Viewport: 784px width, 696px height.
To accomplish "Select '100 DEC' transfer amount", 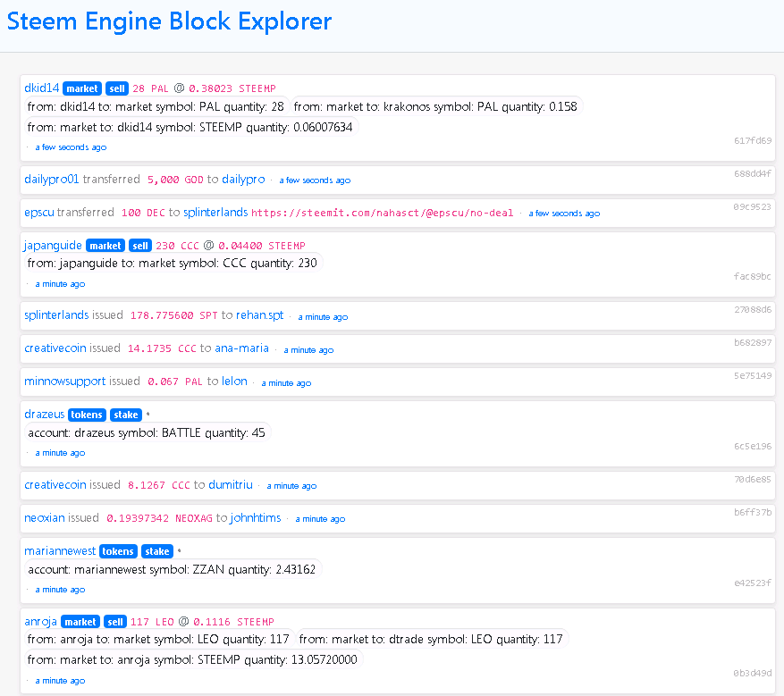I will pos(144,213).
